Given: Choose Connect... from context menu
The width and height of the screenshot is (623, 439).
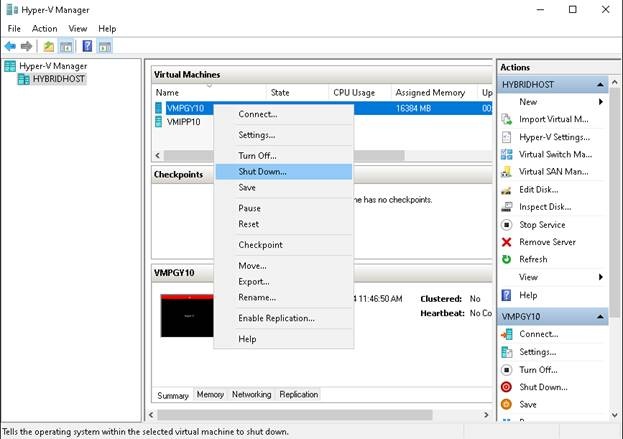Looking at the screenshot, I should 284,114.
